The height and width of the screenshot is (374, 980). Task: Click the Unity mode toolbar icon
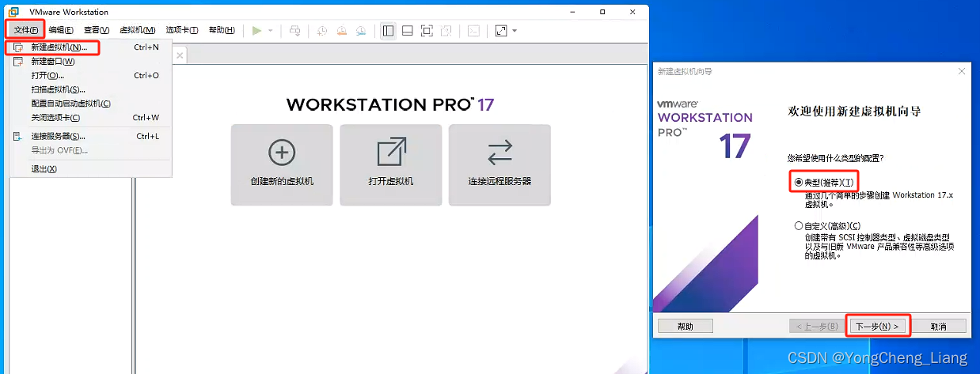446,30
